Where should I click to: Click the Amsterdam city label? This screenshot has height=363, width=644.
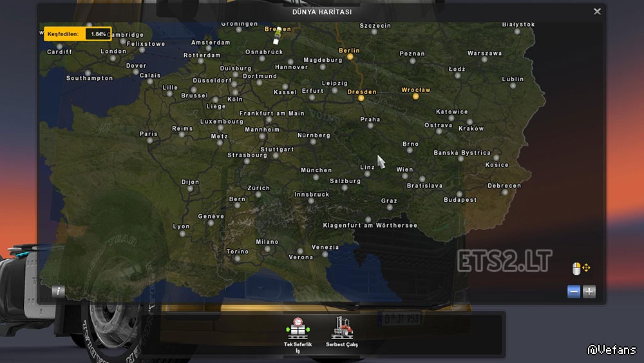[211, 43]
